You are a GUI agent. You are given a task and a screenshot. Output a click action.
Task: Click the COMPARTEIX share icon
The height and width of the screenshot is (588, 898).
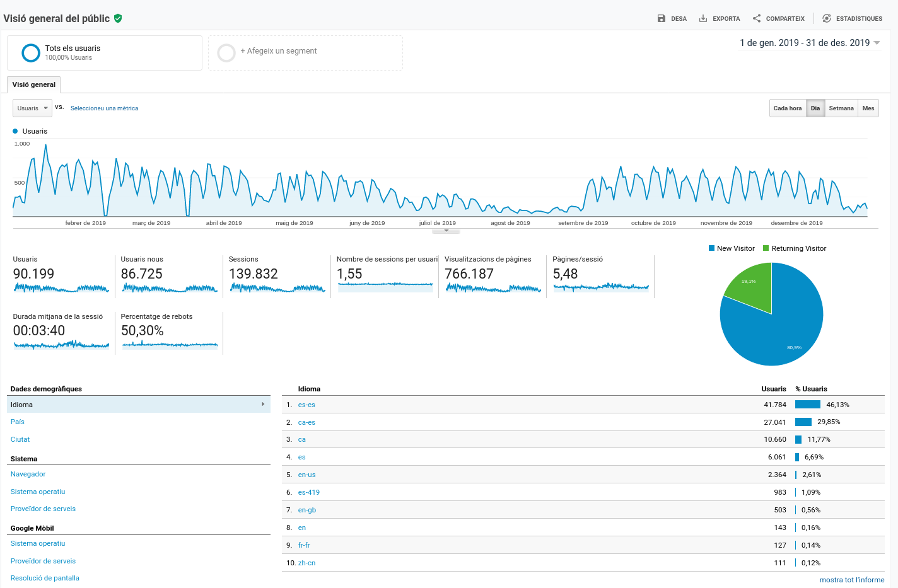click(757, 19)
